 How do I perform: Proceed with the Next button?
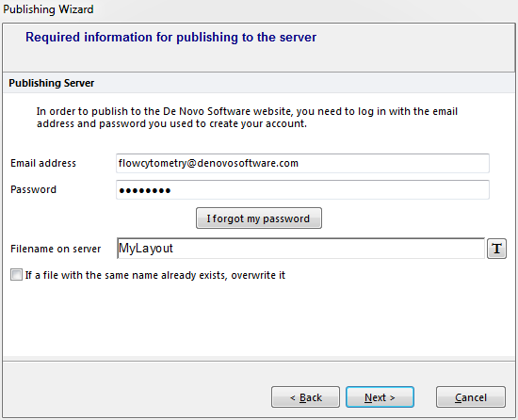[380, 396]
